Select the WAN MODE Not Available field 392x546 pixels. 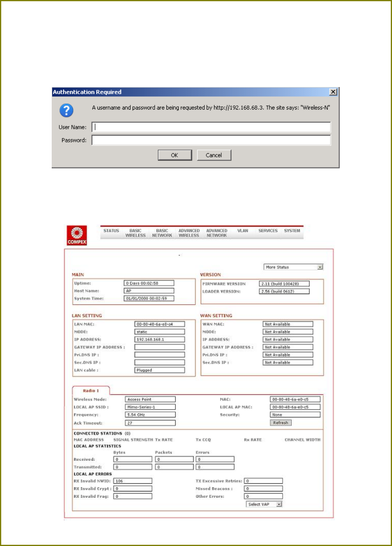click(288, 332)
